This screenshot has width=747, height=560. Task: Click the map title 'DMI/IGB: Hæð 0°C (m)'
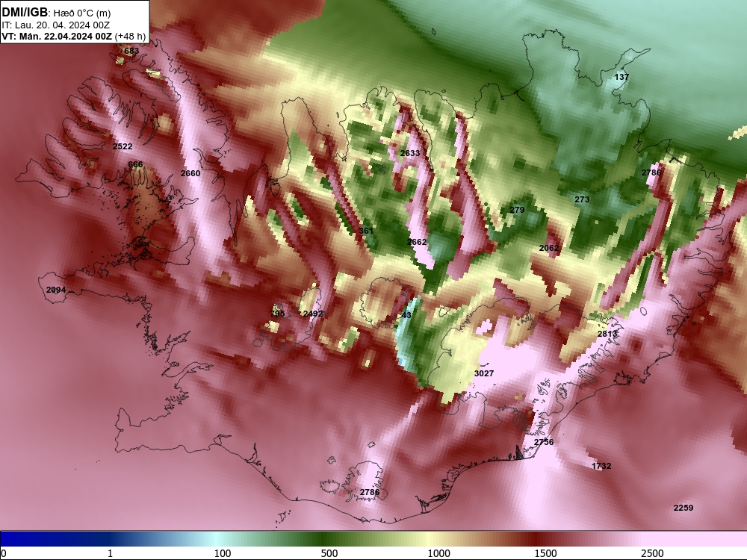tap(56, 13)
